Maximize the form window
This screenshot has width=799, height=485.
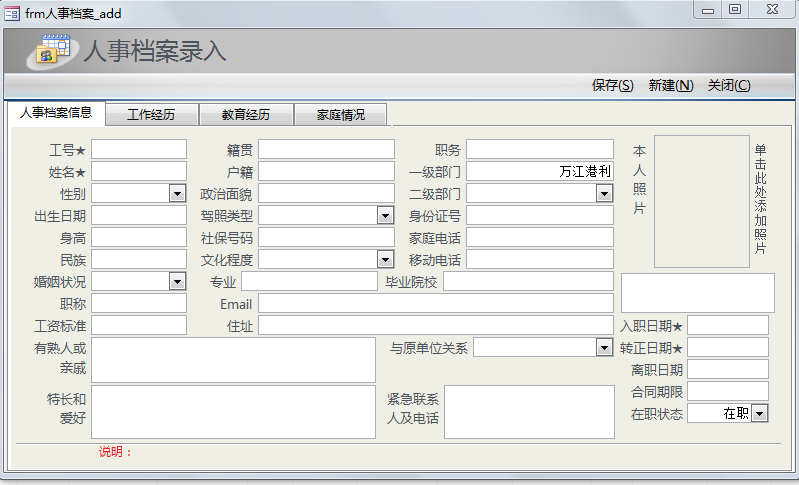[735, 10]
